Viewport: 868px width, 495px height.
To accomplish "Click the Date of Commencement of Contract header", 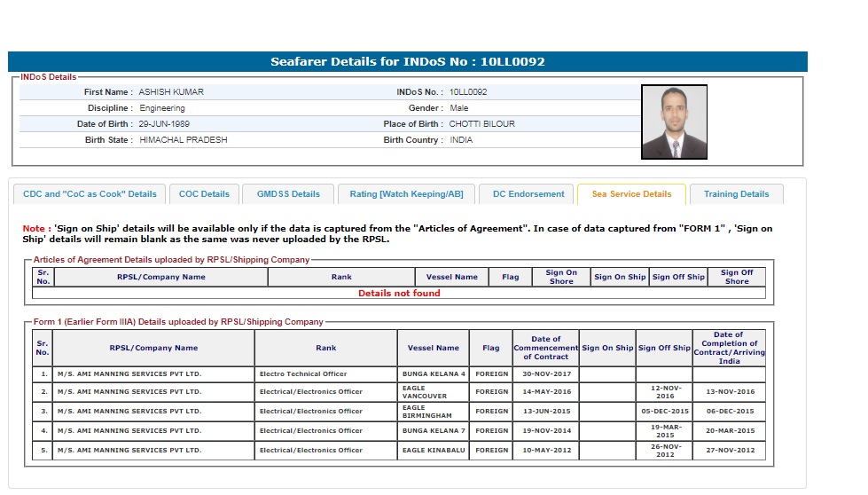I will click(545, 348).
